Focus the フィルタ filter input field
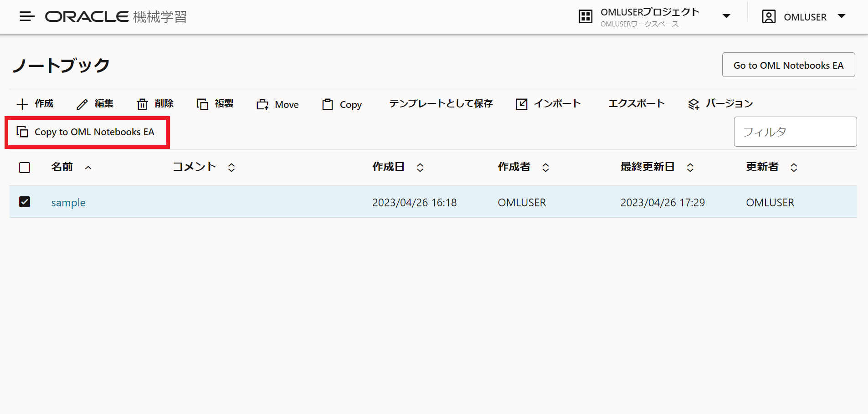Screen dimensions: 868x414 pyautogui.click(x=795, y=132)
